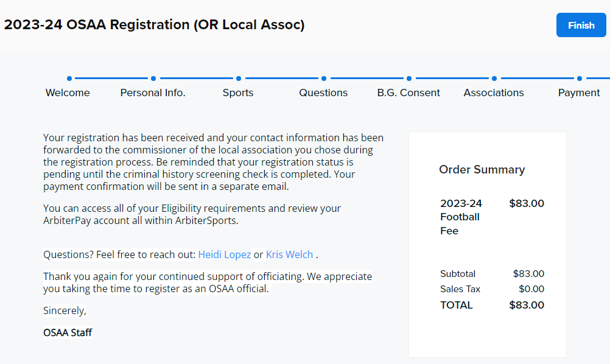The image size is (610, 364).
Task: Go to the Personal Info. step
Action: coord(153,93)
